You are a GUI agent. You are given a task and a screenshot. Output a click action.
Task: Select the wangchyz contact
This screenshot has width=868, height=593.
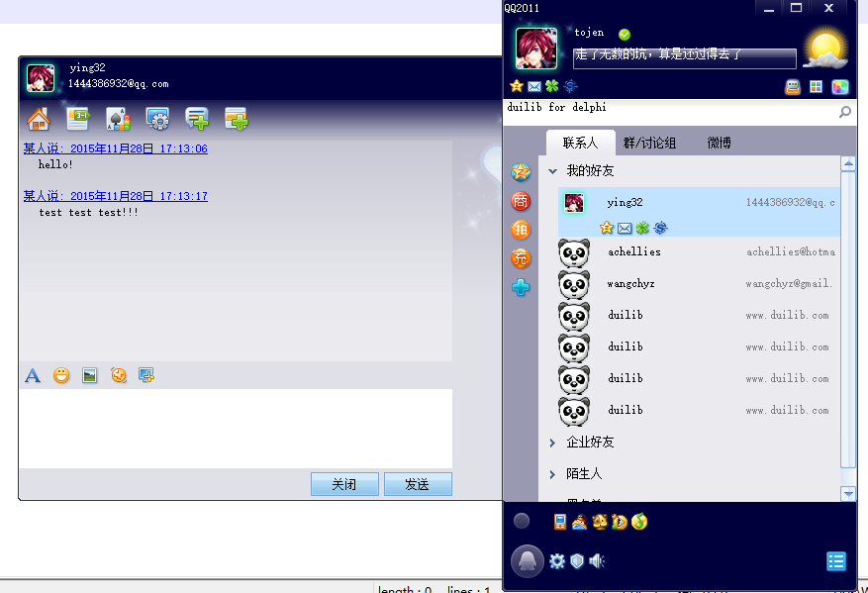click(699, 284)
